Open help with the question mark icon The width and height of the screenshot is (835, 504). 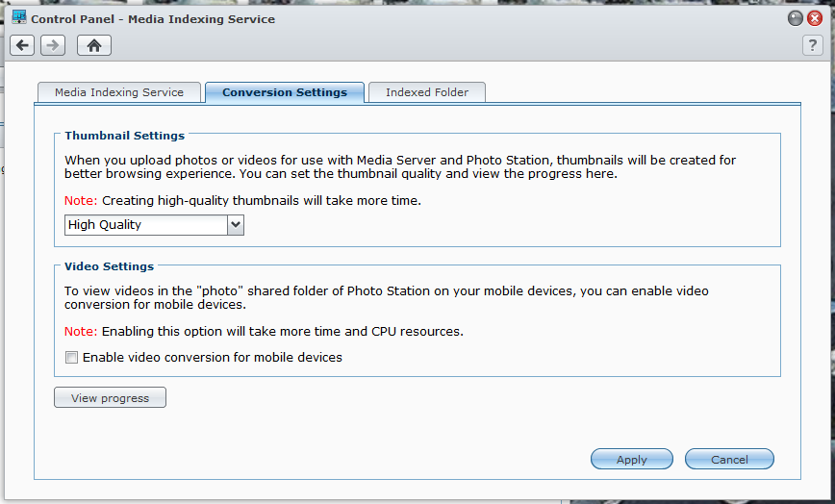coord(812,45)
